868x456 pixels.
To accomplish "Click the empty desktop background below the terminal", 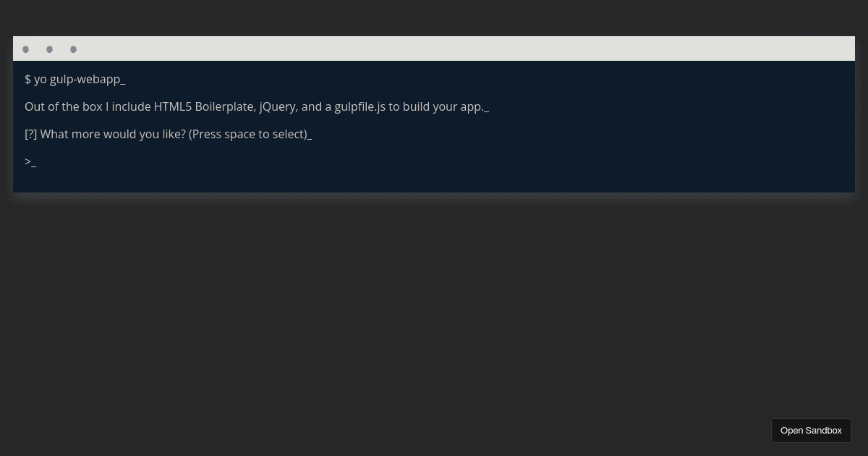I will 434,311.
